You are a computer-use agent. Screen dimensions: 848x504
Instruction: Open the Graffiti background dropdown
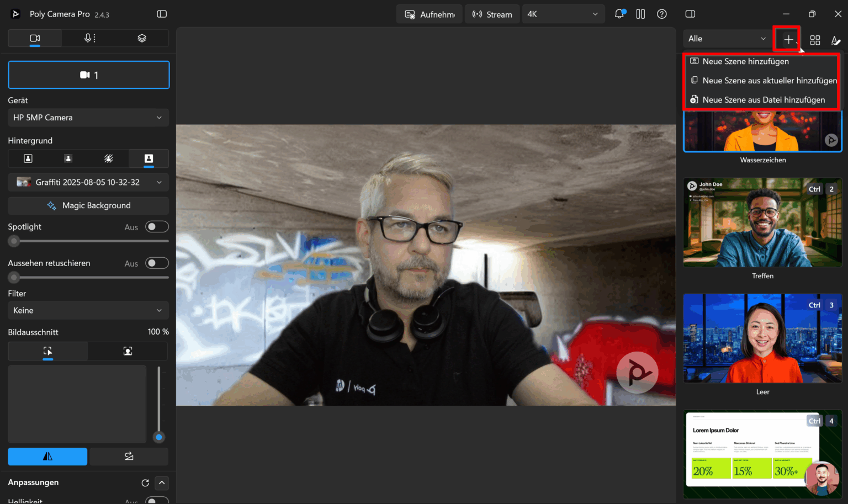(88, 182)
